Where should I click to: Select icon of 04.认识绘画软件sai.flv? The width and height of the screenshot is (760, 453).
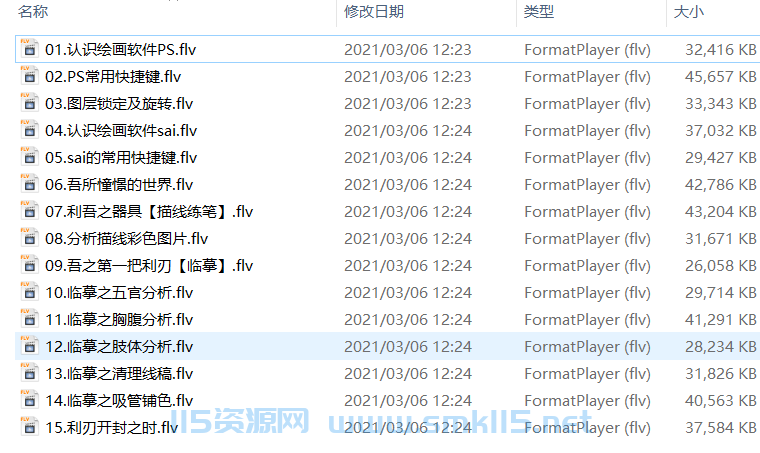pos(29,130)
